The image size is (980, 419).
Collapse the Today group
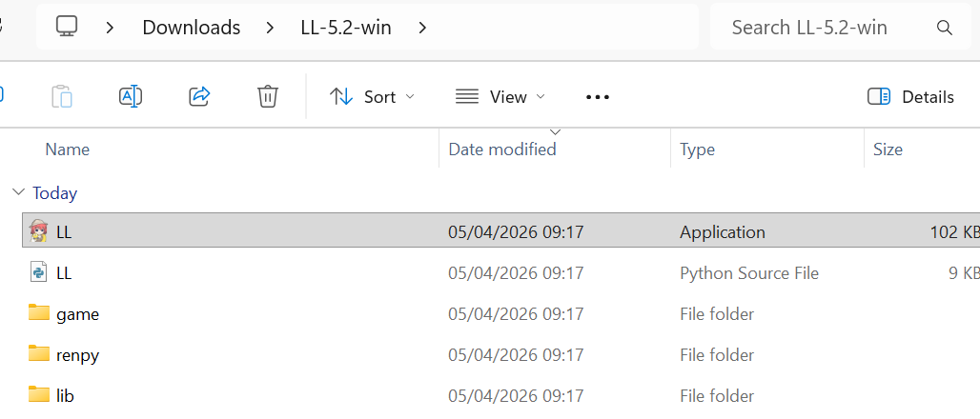point(18,192)
